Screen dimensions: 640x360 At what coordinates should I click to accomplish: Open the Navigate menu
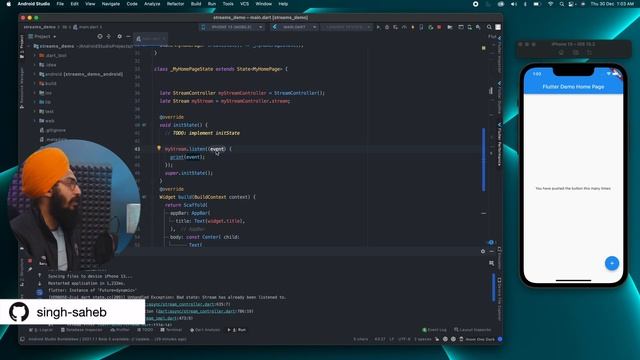click(111, 4)
